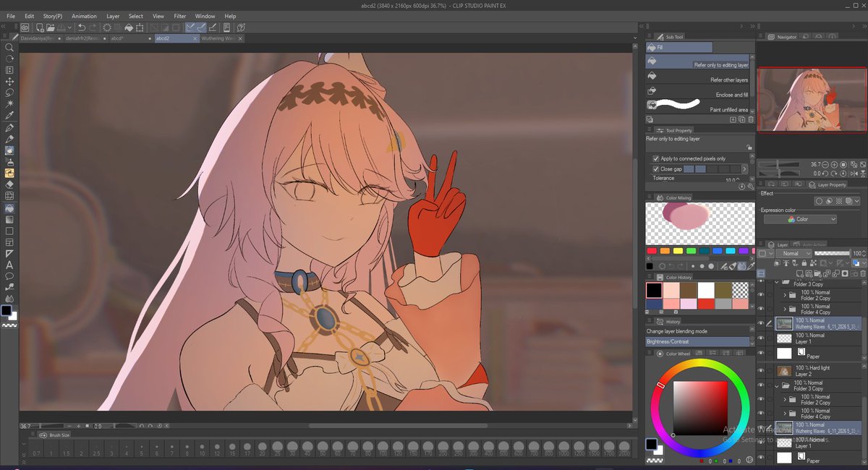
Task: Click the Navigator canvas thumbnail
Action: click(811, 100)
